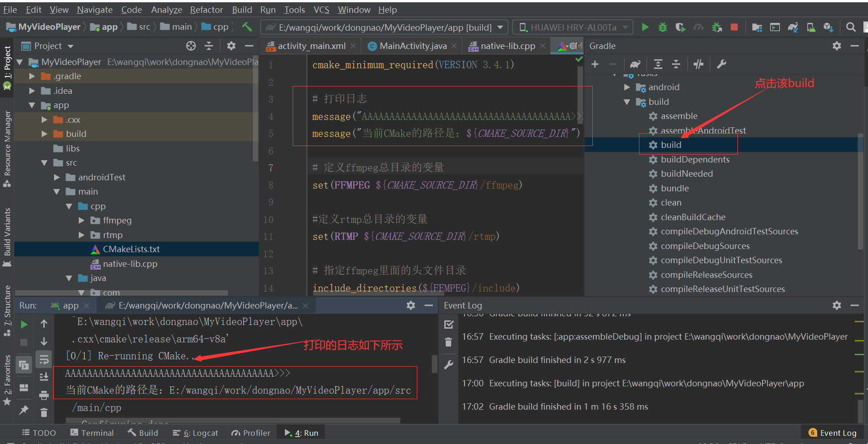Viewport: 868px width, 444px height.
Task: Open Search Everywhere magnifier icon
Action: pyautogui.click(x=851, y=27)
